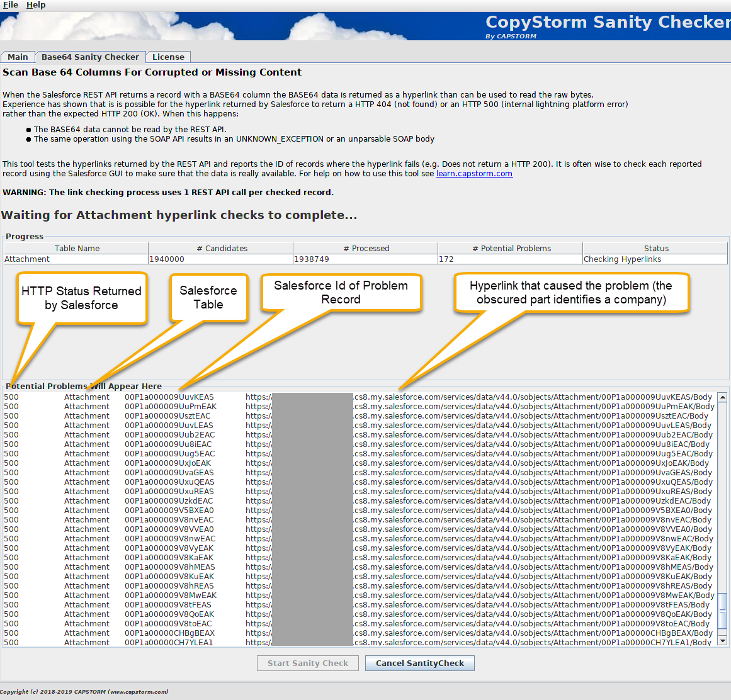Select record ID 00P1a000009UuvLEAS
This screenshot has height=700, width=731.
click(x=169, y=426)
